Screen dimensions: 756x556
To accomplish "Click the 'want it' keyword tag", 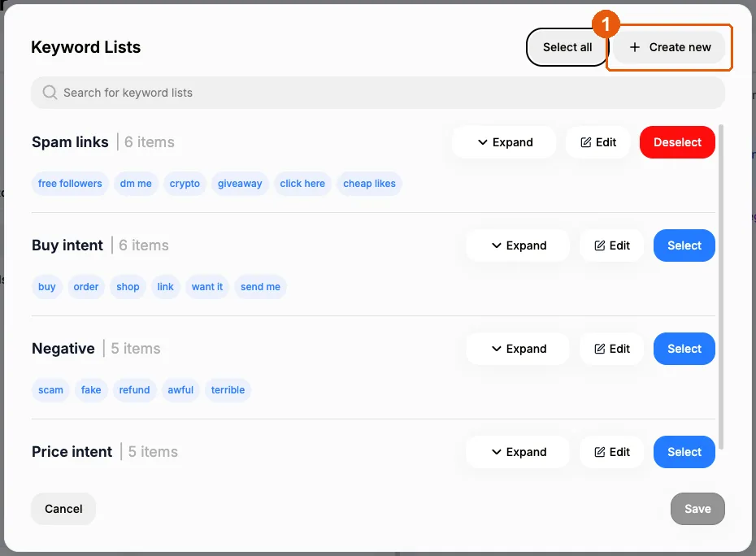I will 207,287.
